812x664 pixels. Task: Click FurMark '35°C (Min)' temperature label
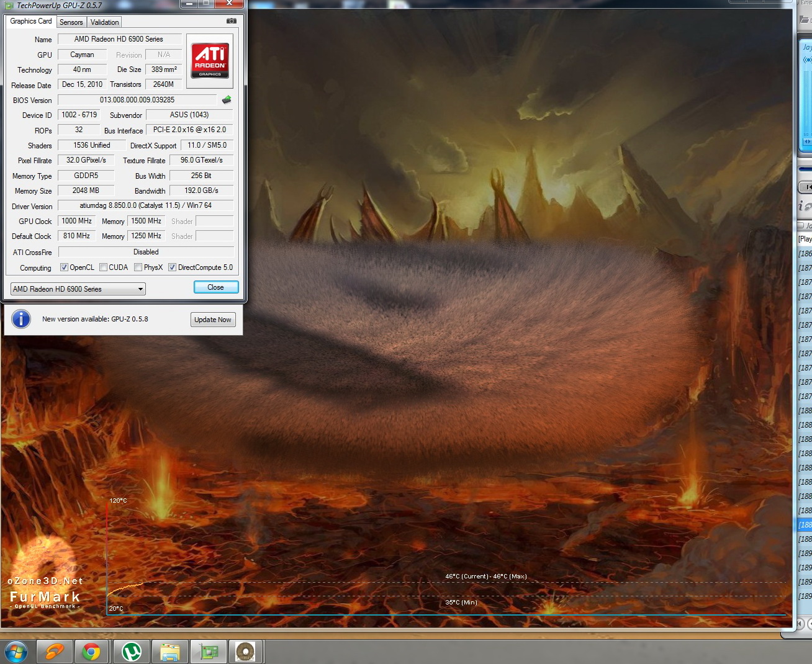point(461,603)
